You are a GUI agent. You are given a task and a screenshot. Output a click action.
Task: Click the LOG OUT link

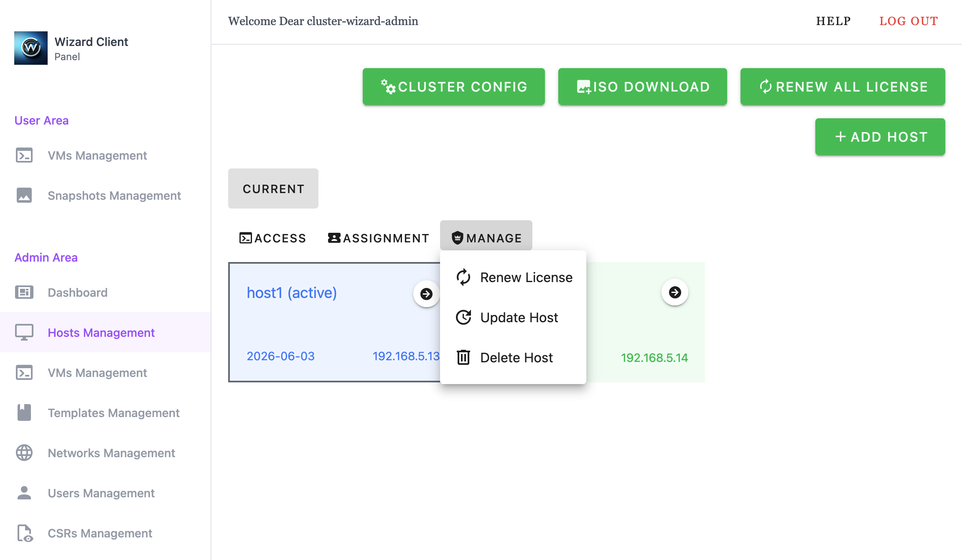(x=909, y=21)
